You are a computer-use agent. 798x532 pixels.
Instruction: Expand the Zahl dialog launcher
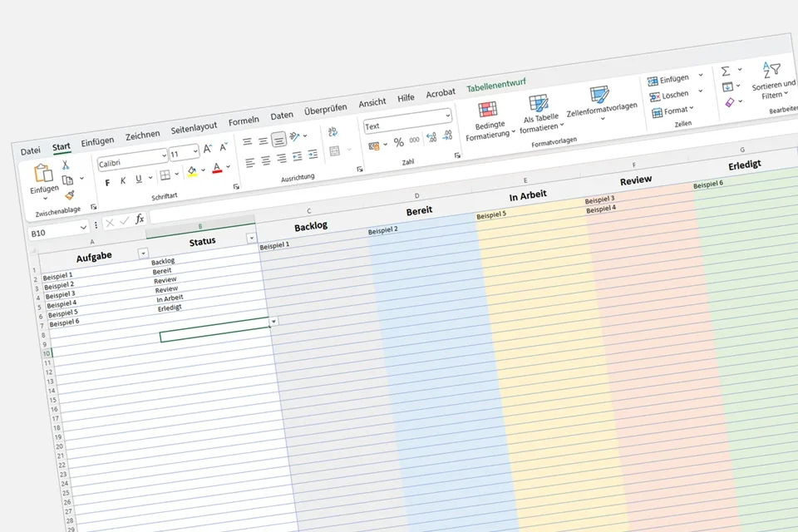click(x=457, y=155)
